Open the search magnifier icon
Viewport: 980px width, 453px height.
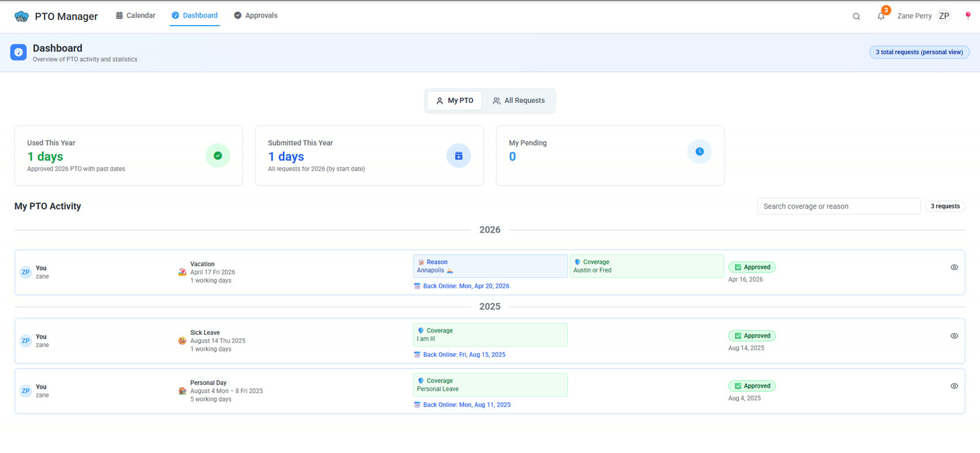coord(856,17)
